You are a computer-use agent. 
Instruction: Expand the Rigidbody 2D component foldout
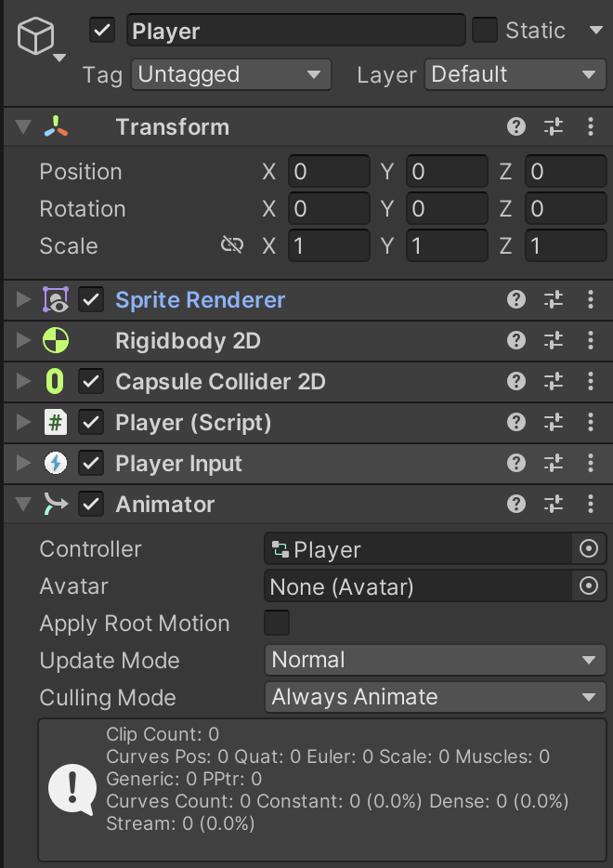pos(23,340)
